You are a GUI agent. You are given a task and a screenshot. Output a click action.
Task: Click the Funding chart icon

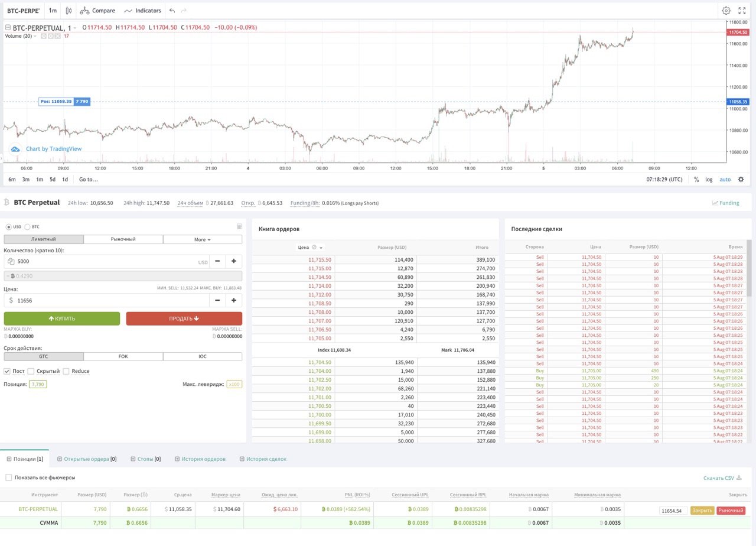[715, 203]
